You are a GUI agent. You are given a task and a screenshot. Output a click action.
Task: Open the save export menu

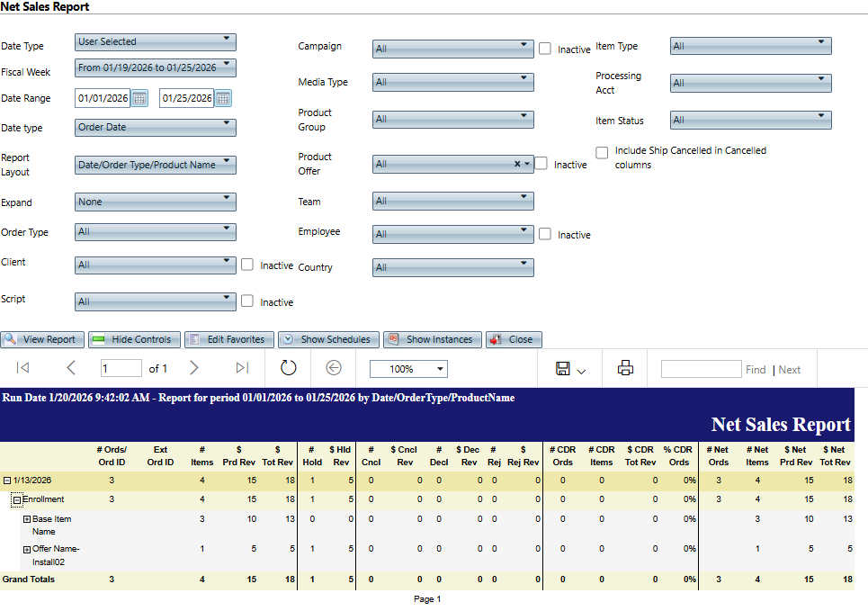tap(571, 369)
